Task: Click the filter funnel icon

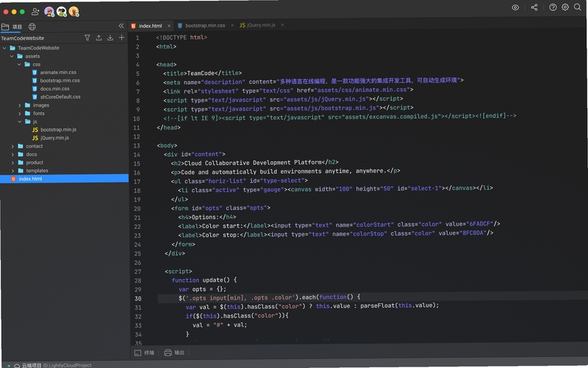Action: (x=87, y=38)
